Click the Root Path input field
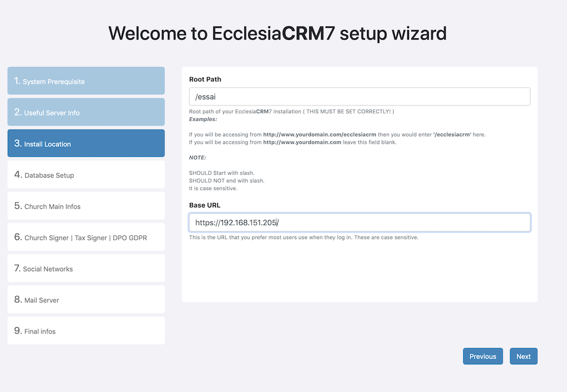The height and width of the screenshot is (392, 567). 359,96
